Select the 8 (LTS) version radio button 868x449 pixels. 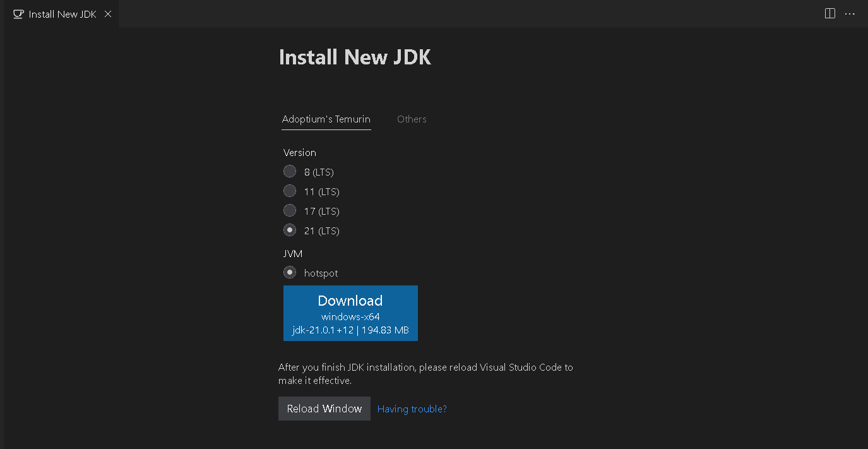click(290, 172)
